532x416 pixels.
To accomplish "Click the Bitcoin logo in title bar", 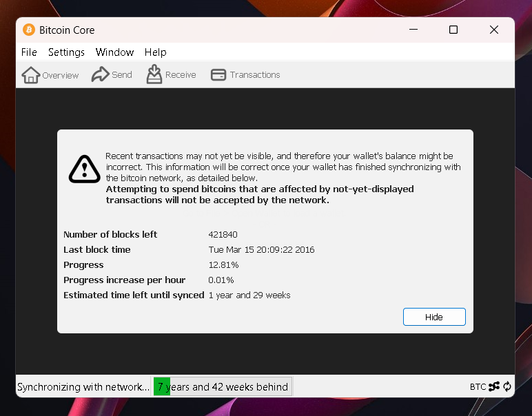I will (29, 30).
